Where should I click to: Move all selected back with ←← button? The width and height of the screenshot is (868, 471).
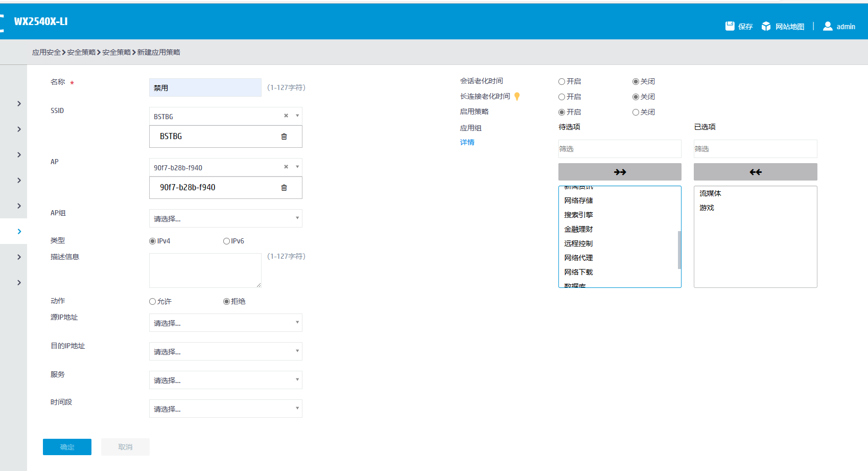coord(756,172)
